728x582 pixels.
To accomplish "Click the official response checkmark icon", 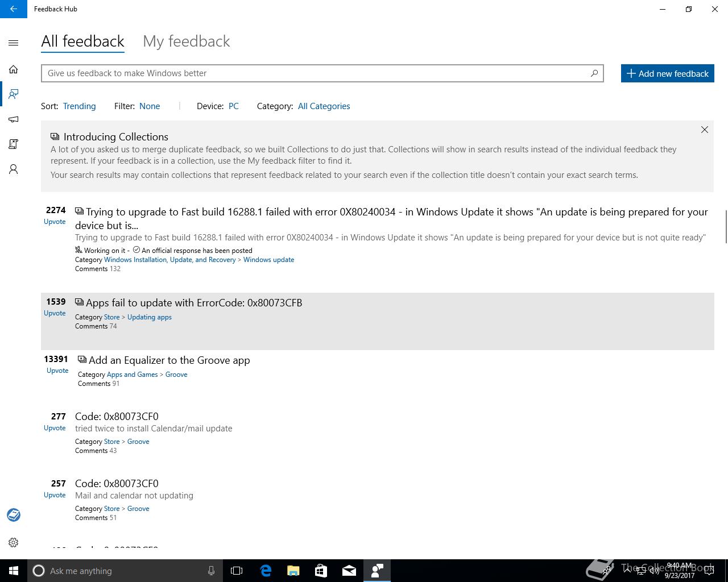I will [x=136, y=250].
